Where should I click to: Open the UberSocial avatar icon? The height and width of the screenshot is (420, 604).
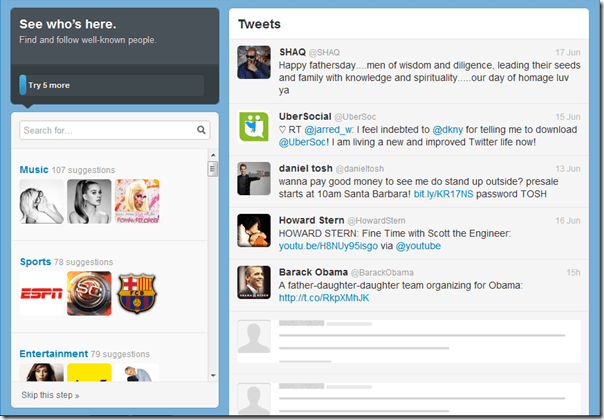coord(254,127)
